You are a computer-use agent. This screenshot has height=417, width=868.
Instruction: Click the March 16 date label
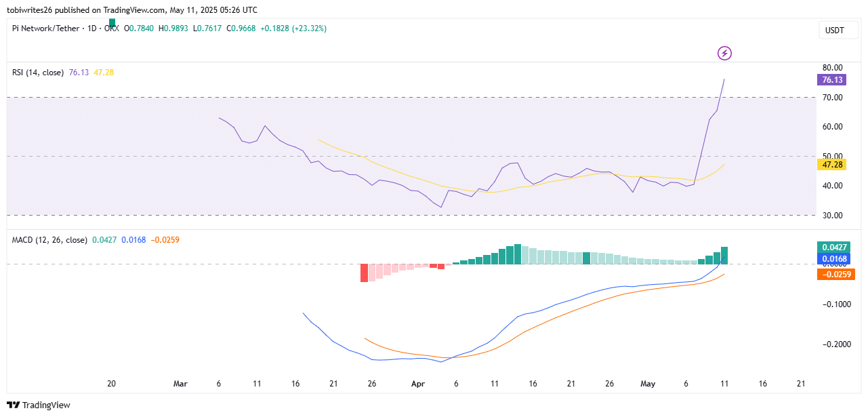(295, 384)
